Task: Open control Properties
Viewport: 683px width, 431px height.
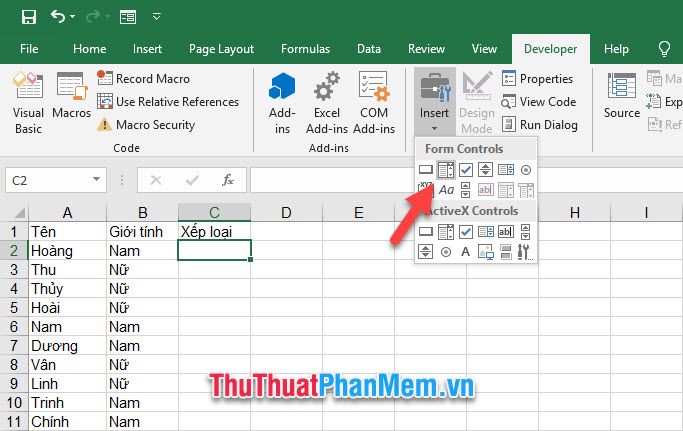Action: (537, 78)
